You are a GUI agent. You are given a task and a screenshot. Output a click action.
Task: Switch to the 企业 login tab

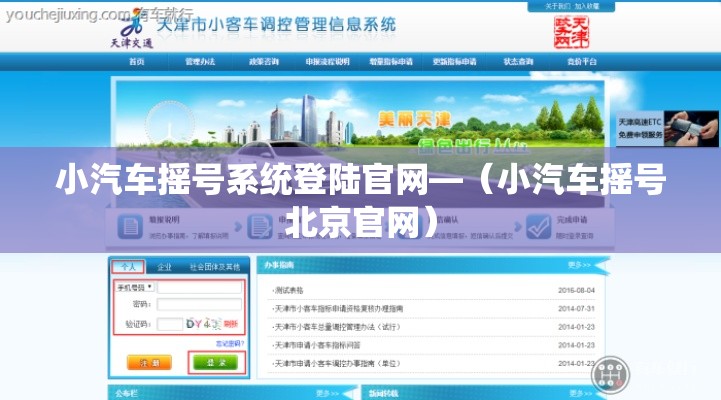tap(164, 267)
